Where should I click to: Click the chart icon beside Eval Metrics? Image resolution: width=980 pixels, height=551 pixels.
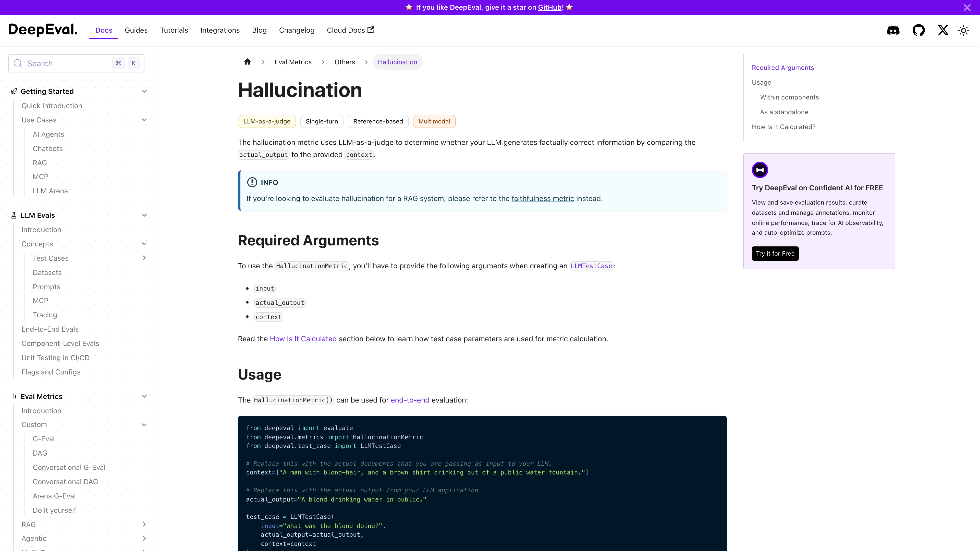click(14, 396)
